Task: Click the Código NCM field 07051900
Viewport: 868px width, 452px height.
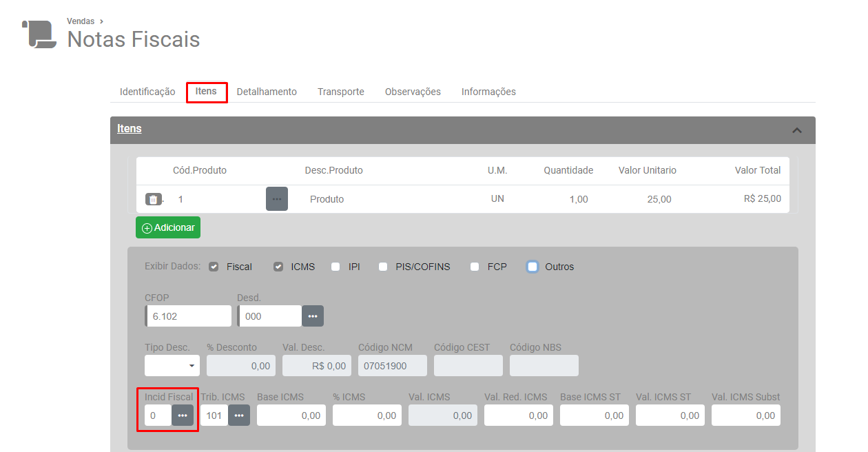Action: point(393,366)
